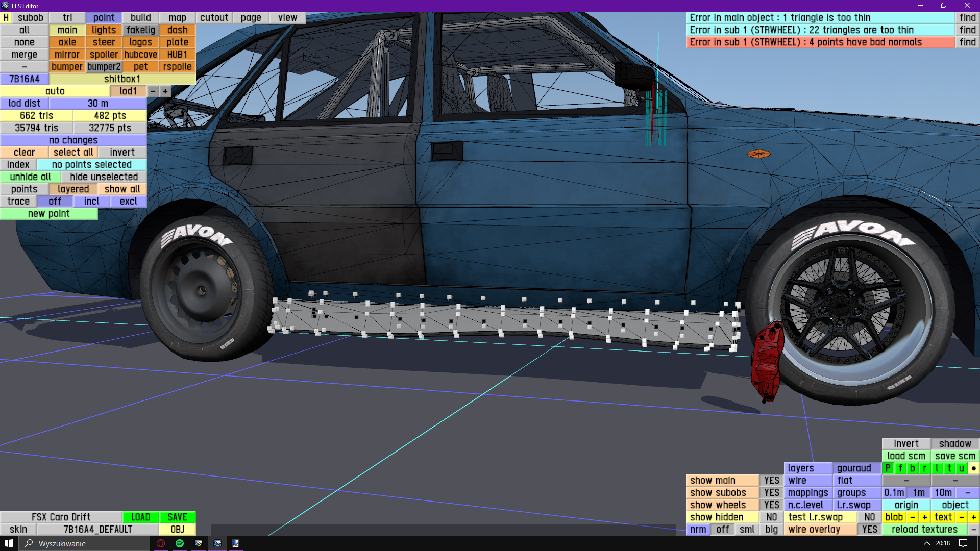Increase LOD level with plus button

coord(165,91)
